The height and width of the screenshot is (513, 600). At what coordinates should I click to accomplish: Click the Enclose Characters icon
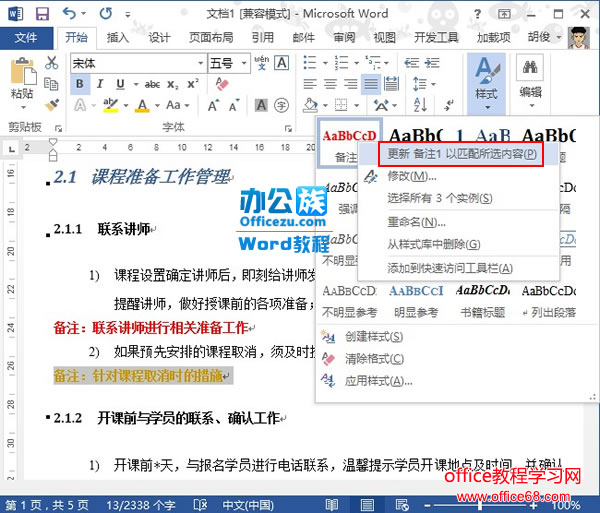(x=282, y=105)
